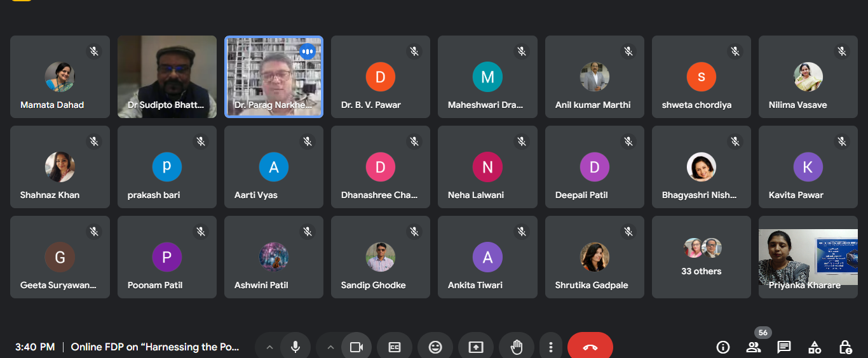
Task: Raise your hand with the hand icon
Action: click(x=517, y=347)
